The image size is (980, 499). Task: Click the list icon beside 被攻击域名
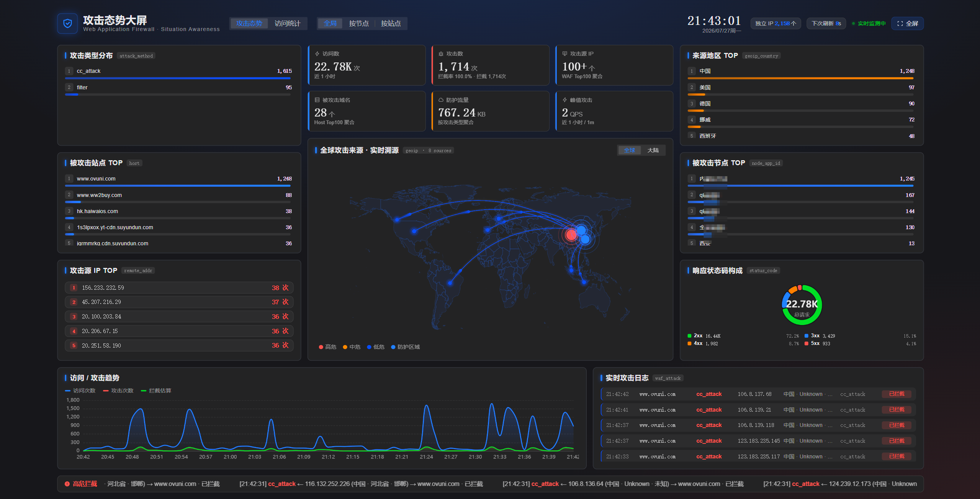tap(317, 100)
